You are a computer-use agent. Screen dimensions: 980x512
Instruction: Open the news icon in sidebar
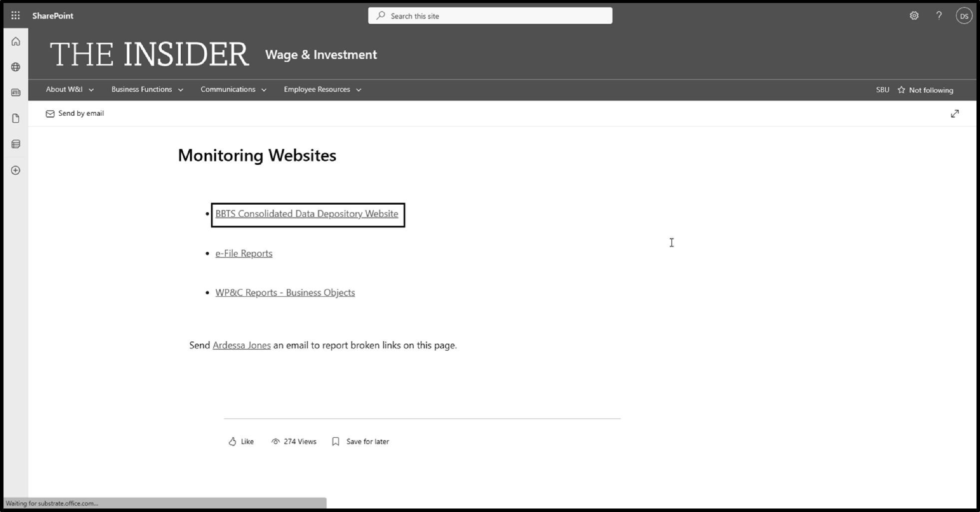pyautogui.click(x=16, y=92)
